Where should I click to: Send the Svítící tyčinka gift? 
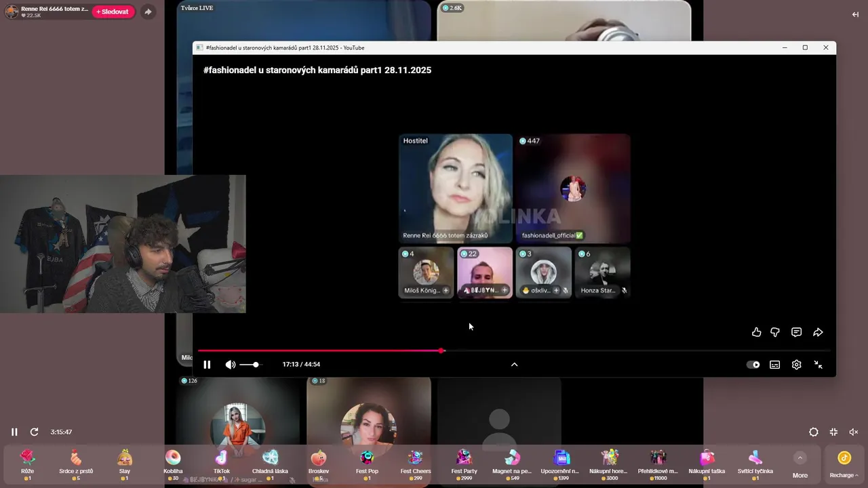point(755,464)
